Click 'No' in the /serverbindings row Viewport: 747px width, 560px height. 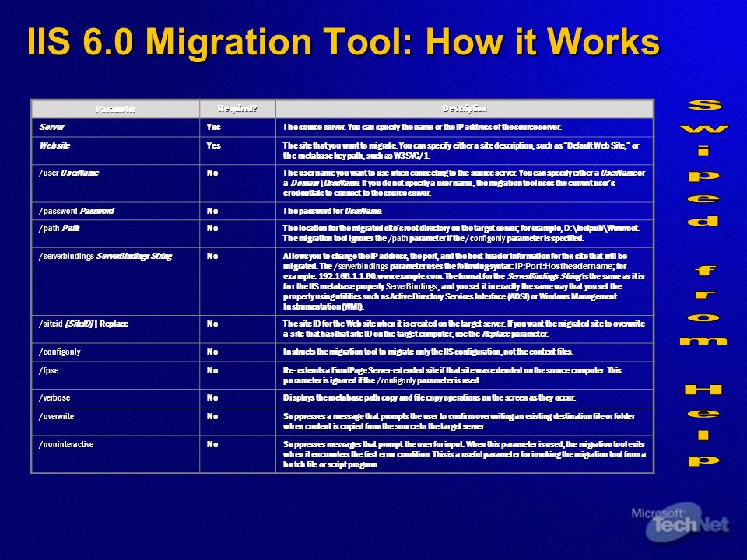pos(212,256)
